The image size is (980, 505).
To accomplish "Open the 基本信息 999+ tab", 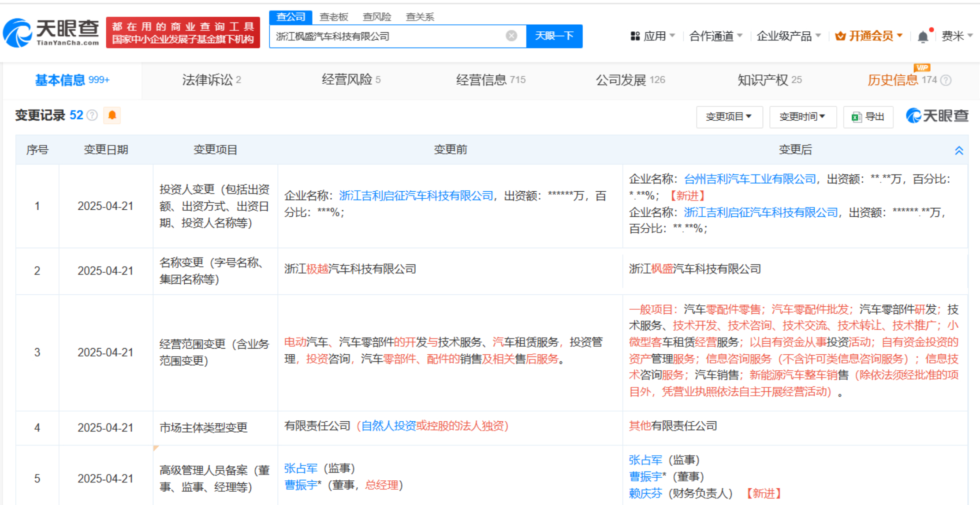I will pyautogui.click(x=72, y=80).
